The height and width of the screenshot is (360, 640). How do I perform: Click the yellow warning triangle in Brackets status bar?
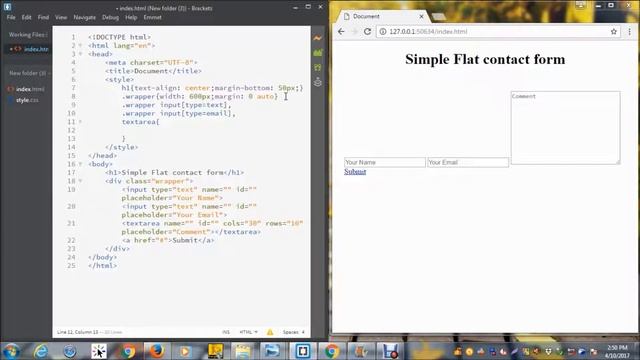point(270,332)
